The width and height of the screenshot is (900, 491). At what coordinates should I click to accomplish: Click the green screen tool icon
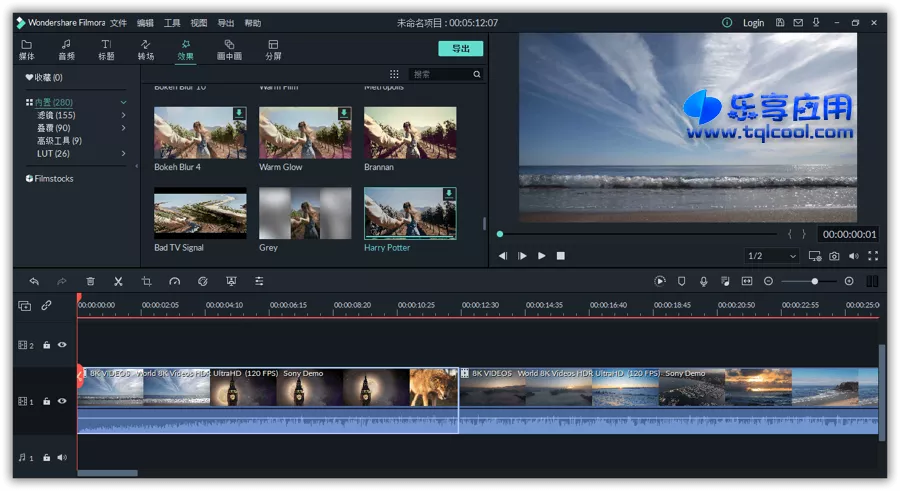pos(231,281)
